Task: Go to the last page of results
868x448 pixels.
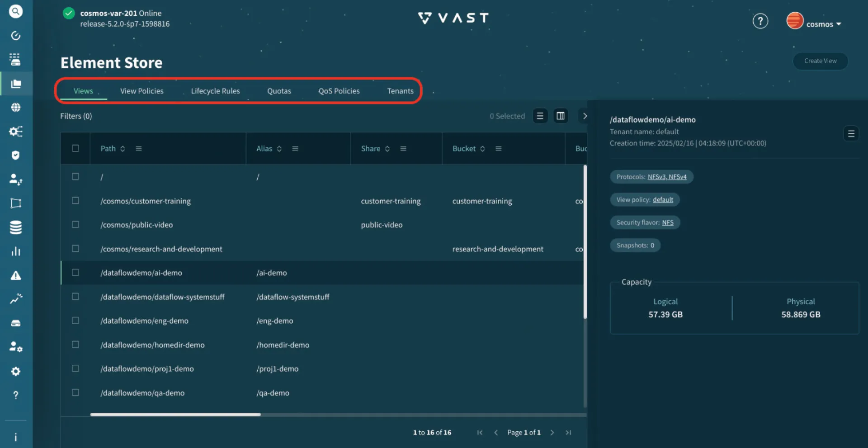Action: pos(568,433)
